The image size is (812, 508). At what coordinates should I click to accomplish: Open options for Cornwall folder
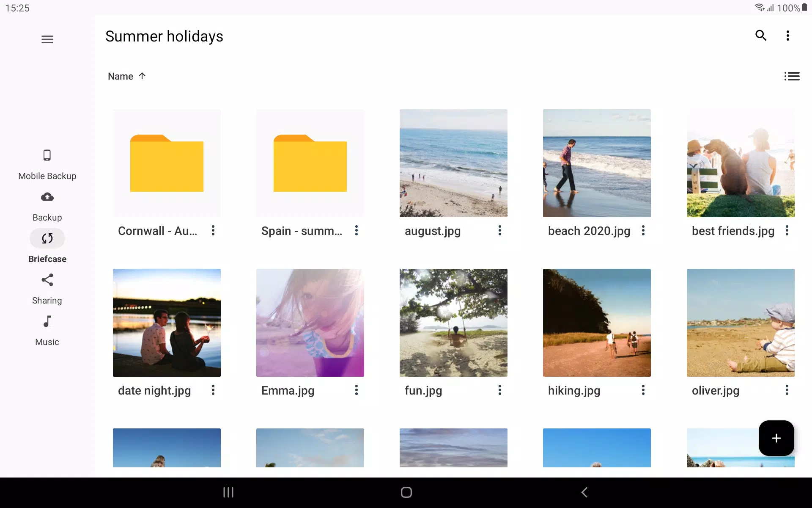point(213,231)
